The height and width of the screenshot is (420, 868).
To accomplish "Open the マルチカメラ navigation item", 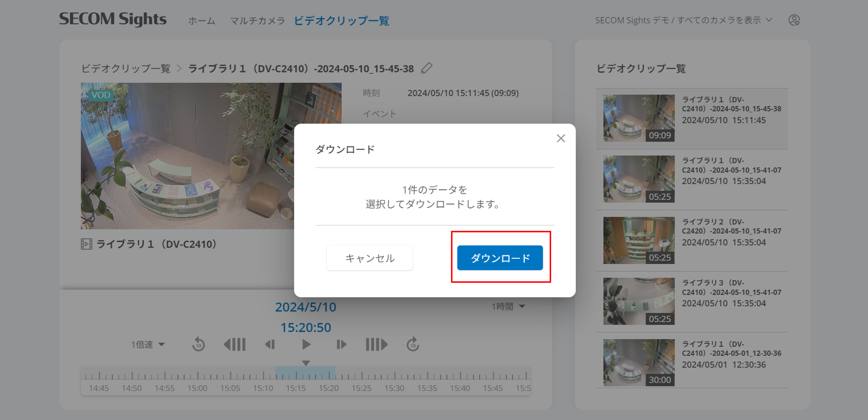I will (257, 21).
